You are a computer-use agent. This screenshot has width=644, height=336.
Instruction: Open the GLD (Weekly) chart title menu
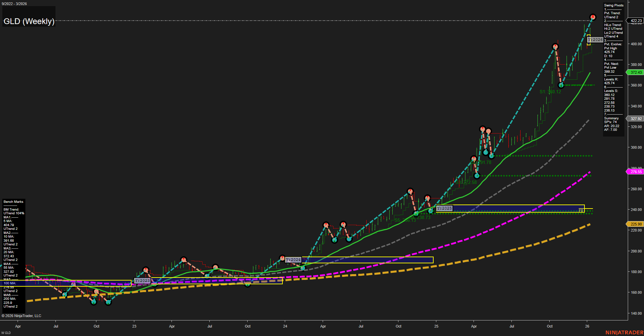point(29,21)
